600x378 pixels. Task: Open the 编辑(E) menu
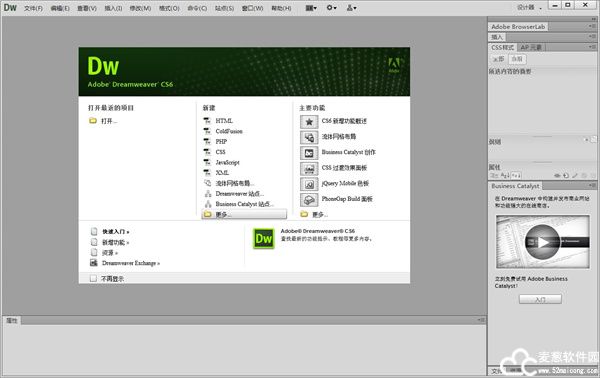click(60, 8)
